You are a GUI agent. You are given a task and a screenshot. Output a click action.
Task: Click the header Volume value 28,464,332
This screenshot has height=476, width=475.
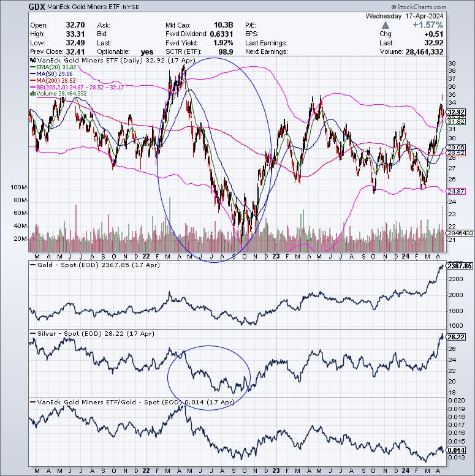point(424,51)
